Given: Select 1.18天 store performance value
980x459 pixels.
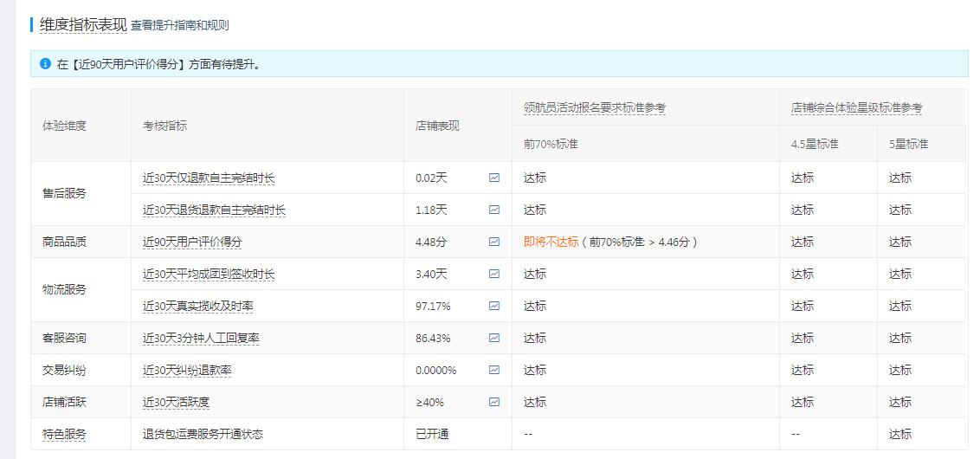Looking at the screenshot, I should (x=431, y=210).
